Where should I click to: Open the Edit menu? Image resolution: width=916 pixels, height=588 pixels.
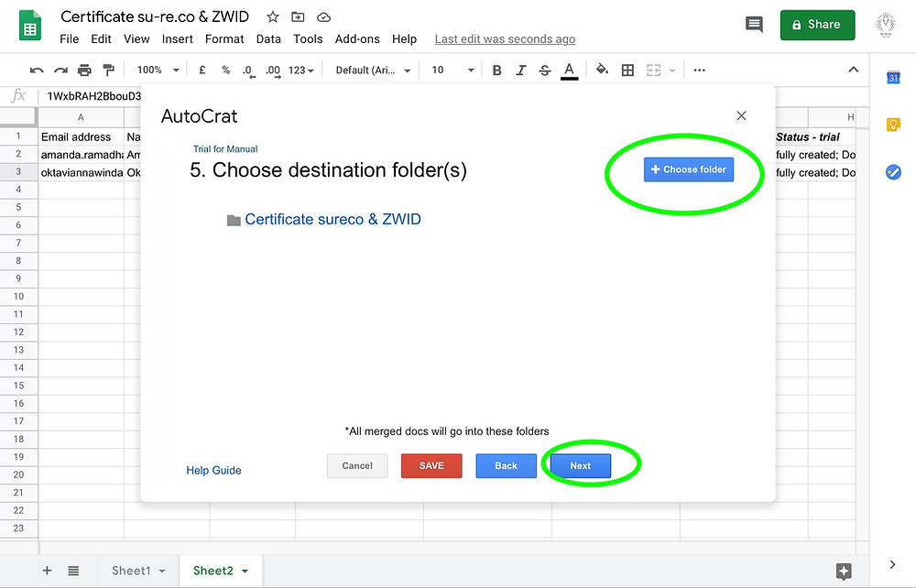101,39
